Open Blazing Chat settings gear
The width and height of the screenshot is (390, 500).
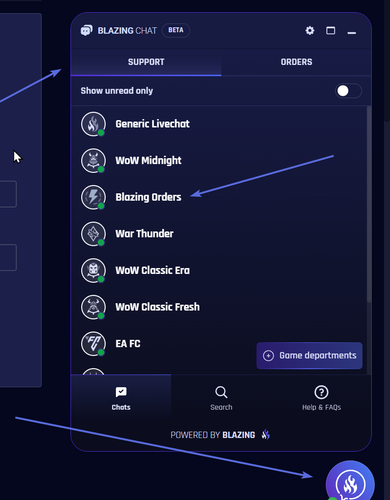click(x=310, y=31)
